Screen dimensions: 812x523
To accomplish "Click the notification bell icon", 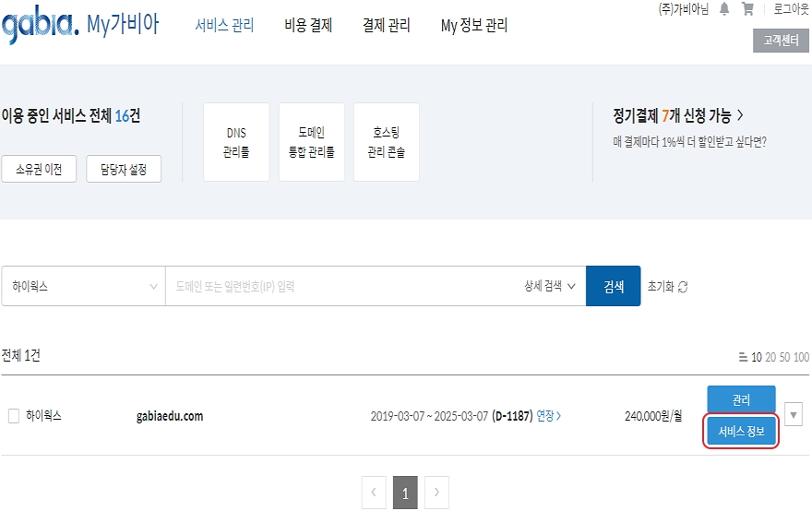I will (724, 9).
